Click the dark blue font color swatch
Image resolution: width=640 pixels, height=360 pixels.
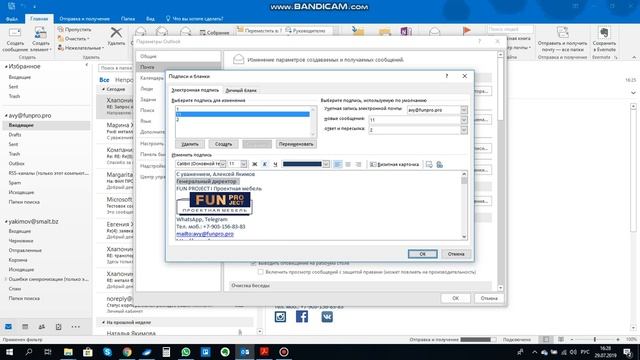[302, 164]
